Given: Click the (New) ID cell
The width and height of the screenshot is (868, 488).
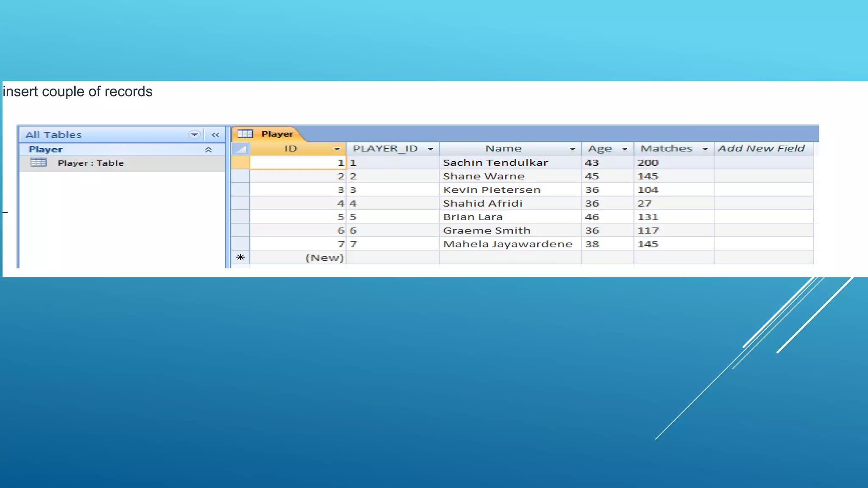Looking at the screenshot, I should point(324,258).
